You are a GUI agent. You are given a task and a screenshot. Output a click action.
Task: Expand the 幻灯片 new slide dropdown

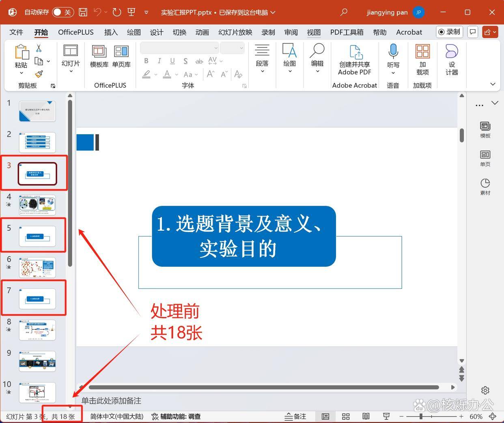point(71,72)
